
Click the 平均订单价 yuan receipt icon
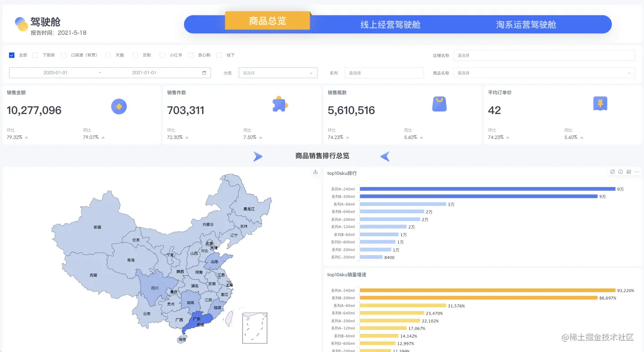600,104
